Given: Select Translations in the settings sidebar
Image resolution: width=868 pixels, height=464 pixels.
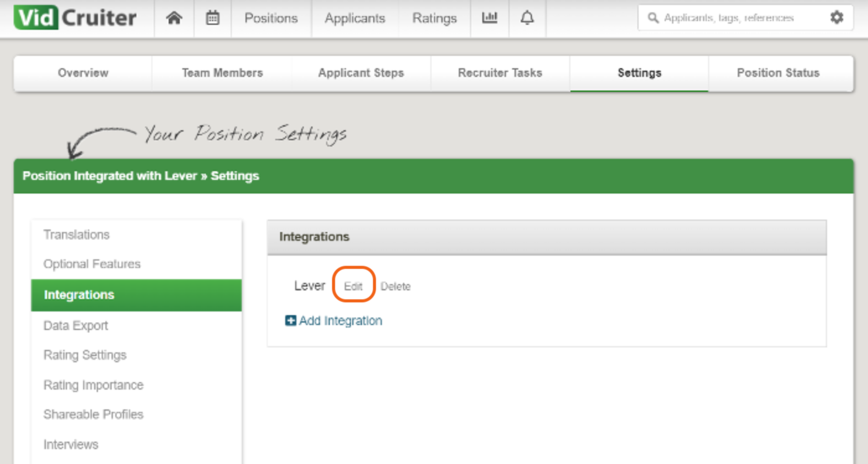Looking at the screenshot, I should pos(76,234).
